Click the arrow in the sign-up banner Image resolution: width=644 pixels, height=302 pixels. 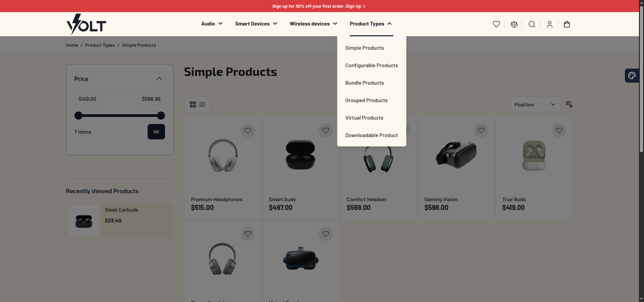click(x=364, y=6)
